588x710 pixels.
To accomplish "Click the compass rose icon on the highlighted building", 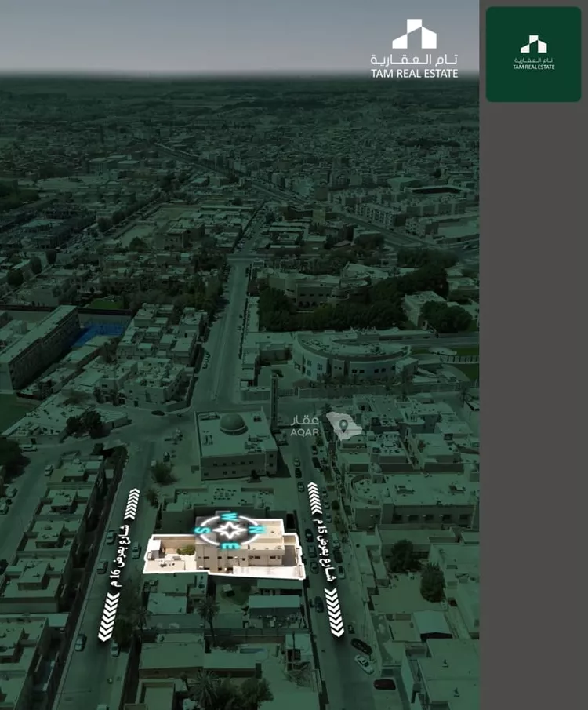I will click(230, 530).
